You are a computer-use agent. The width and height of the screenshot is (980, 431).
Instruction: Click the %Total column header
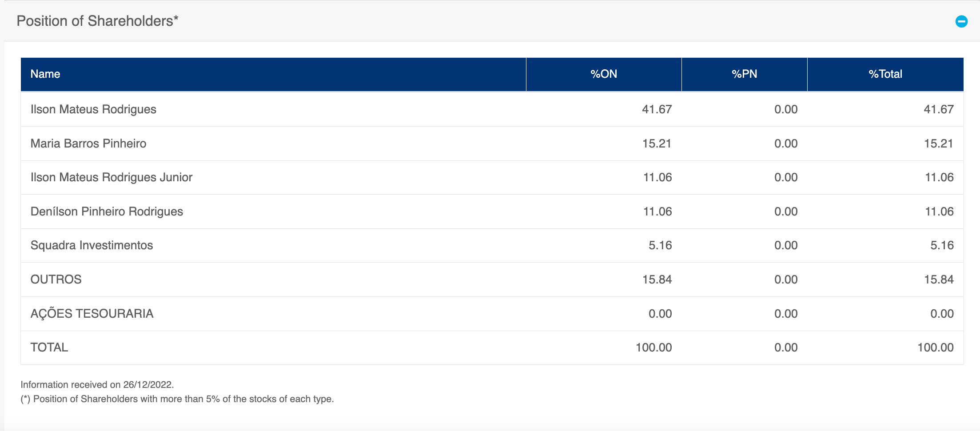(x=885, y=74)
